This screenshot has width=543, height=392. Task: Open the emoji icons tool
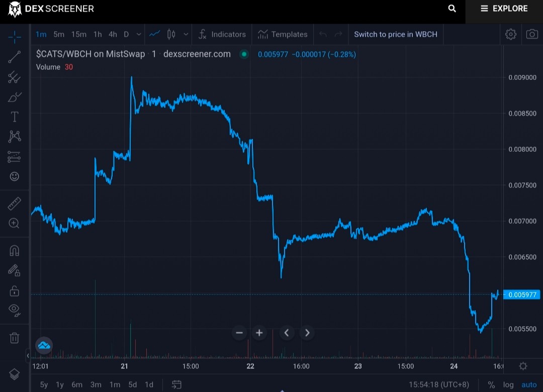click(x=14, y=176)
